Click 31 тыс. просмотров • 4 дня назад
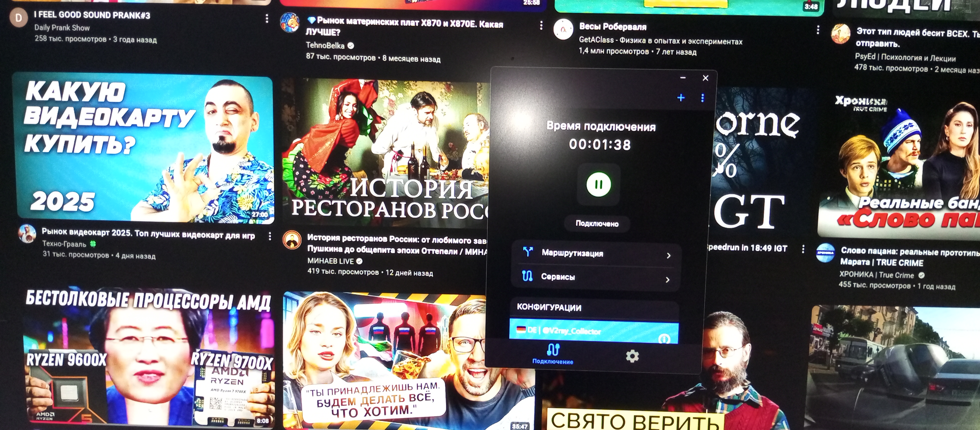This screenshot has height=430, width=980. (x=99, y=255)
